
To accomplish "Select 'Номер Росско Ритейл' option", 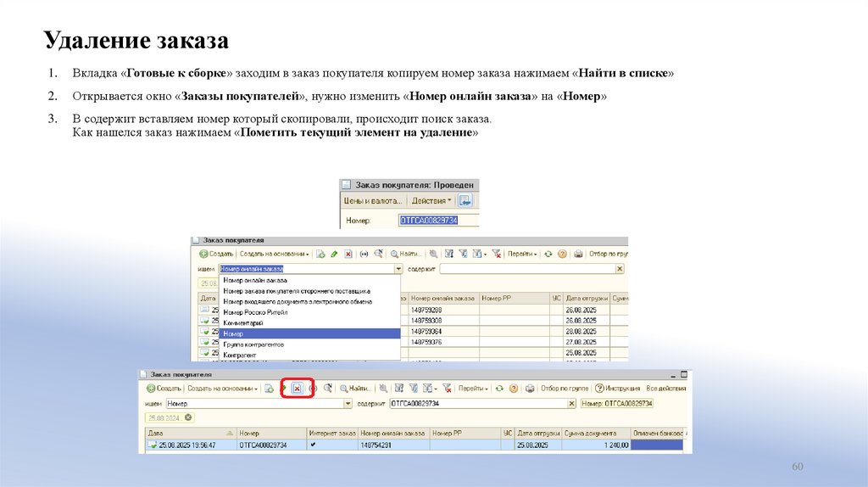I will point(310,312).
